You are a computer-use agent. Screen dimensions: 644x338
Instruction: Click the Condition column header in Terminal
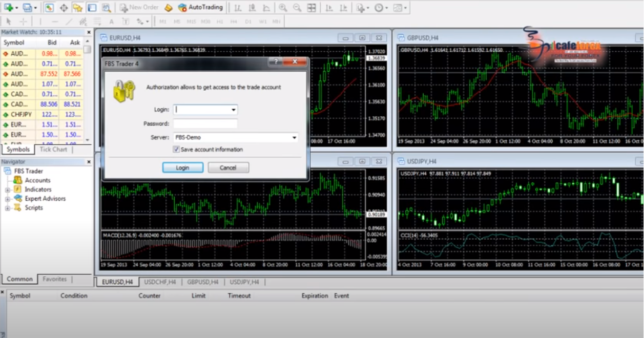[74, 295]
